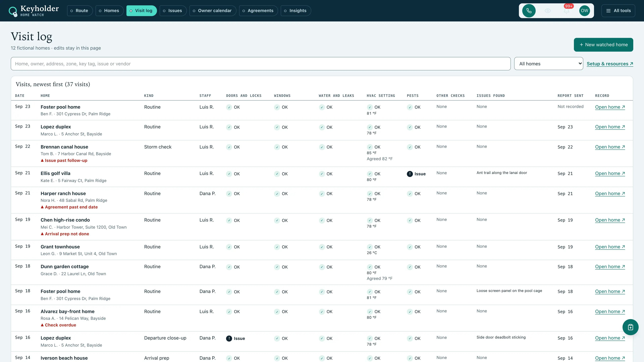Open the OW user avatar
This screenshot has width=644, height=362.
(584, 11)
